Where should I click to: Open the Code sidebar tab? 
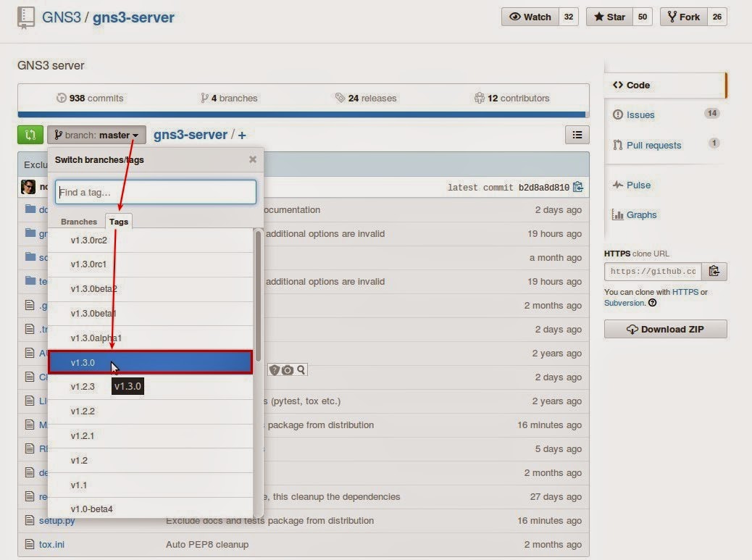[x=665, y=85]
